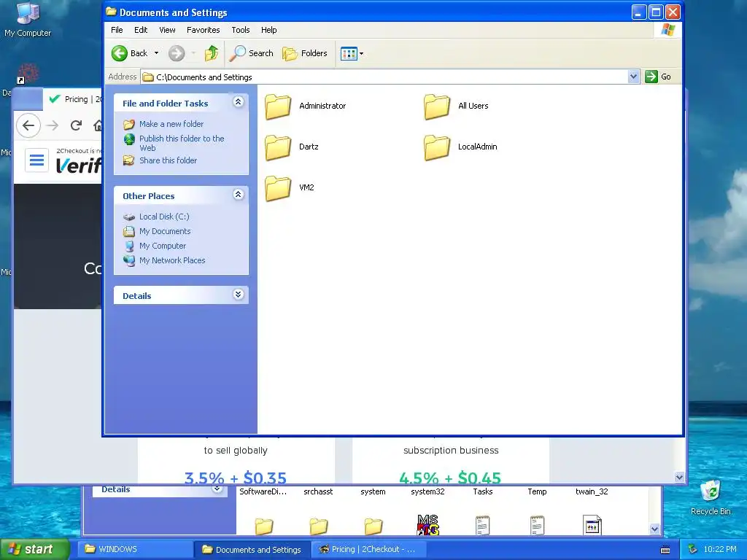The width and height of the screenshot is (747, 560).
Task: Open the File menu
Action: point(117,30)
